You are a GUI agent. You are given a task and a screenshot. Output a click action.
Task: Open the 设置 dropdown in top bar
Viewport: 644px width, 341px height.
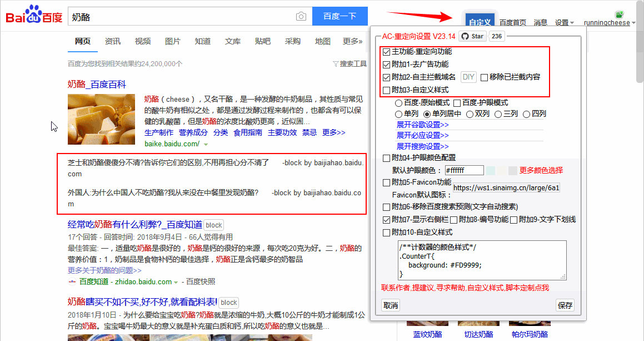click(565, 23)
